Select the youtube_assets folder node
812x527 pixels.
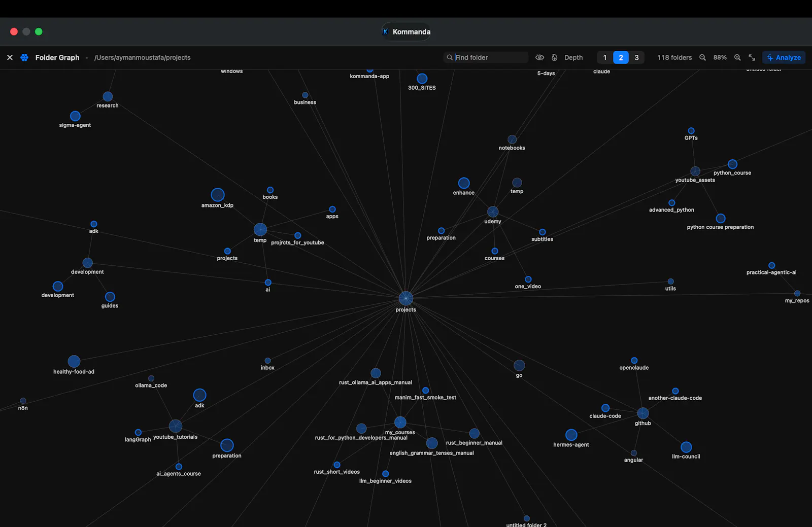695,171
